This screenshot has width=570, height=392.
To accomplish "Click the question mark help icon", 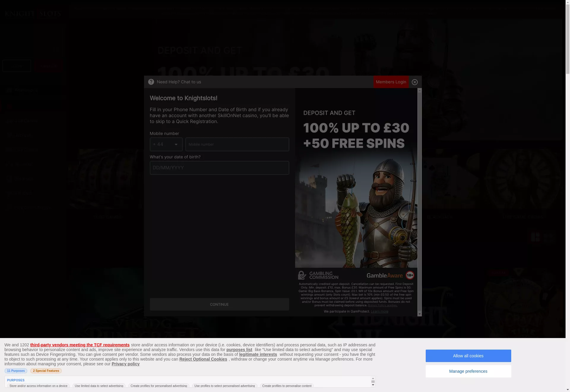I will pos(151,82).
